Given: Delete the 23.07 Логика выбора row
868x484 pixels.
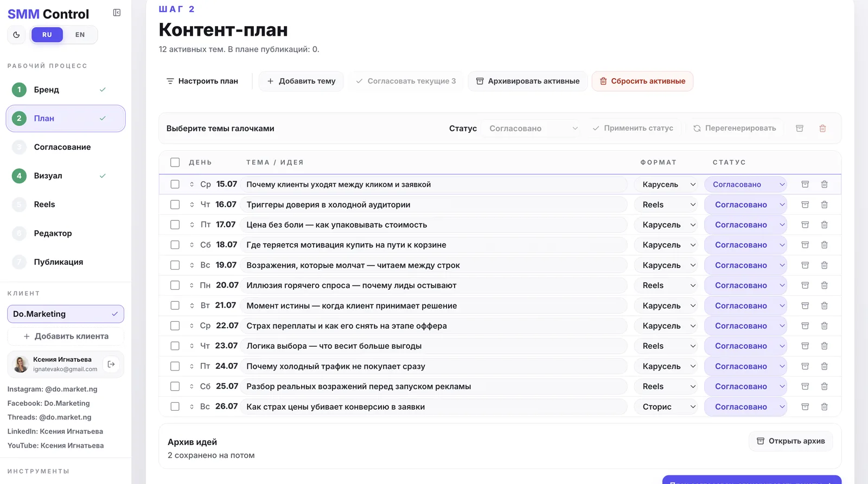Looking at the screenshot, I should click(824, 346).
